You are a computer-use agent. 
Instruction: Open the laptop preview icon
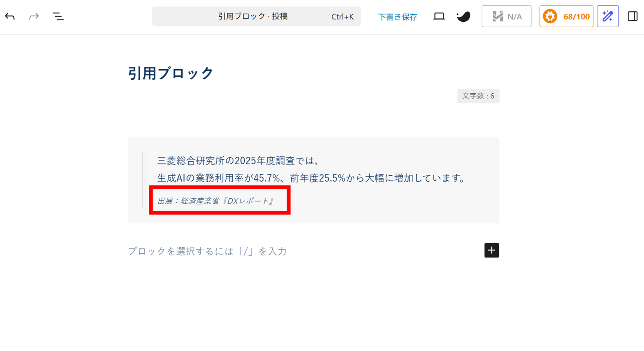pyautogui.click(x=439, y=16)
